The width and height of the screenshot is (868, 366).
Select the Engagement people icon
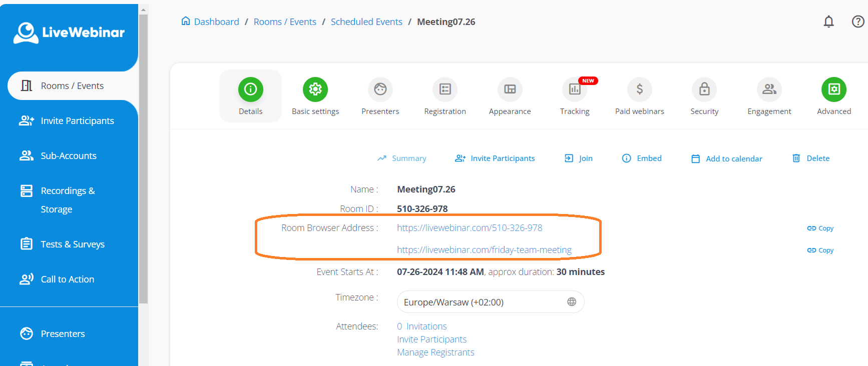(769, 89)
